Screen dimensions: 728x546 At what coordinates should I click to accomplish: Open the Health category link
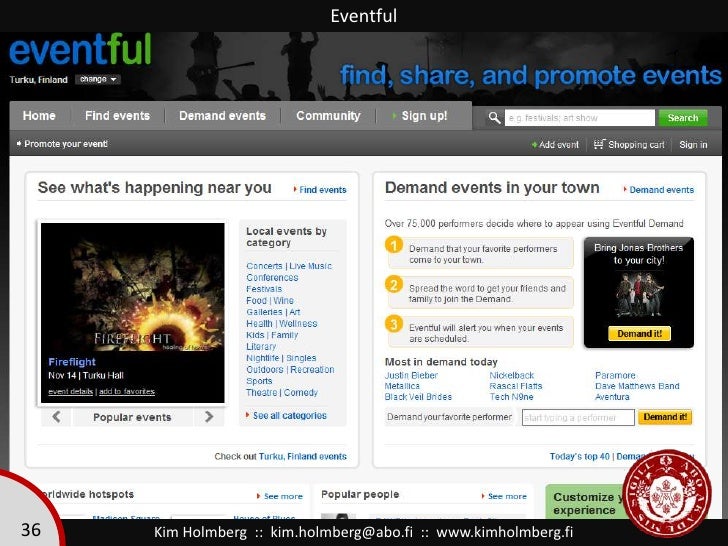coord(259,324)
